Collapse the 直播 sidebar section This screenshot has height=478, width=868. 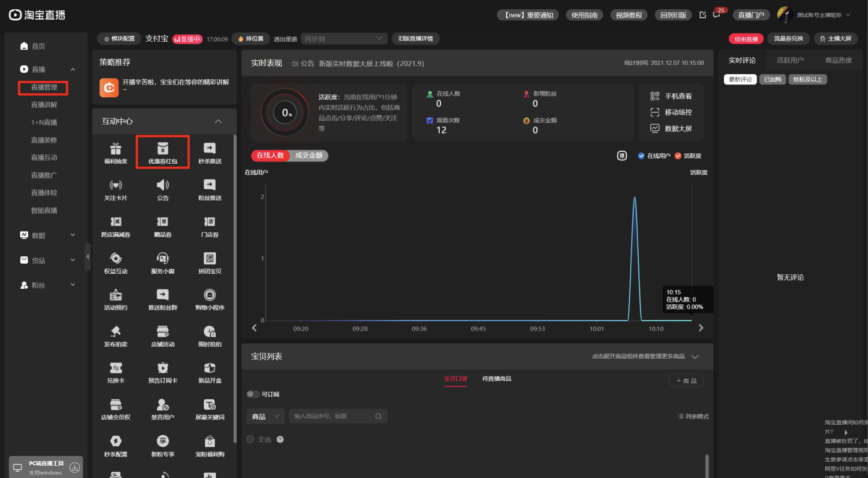(x=73, y=69)
